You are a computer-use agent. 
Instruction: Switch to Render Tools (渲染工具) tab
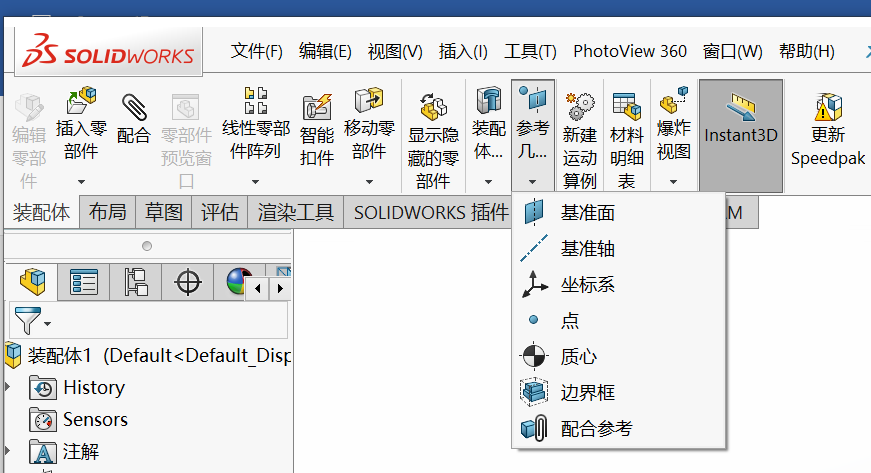coord(296,212)
